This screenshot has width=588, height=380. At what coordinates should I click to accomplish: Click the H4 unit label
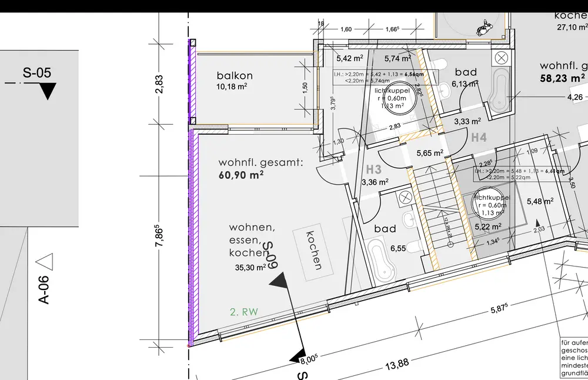pos(479,138)
